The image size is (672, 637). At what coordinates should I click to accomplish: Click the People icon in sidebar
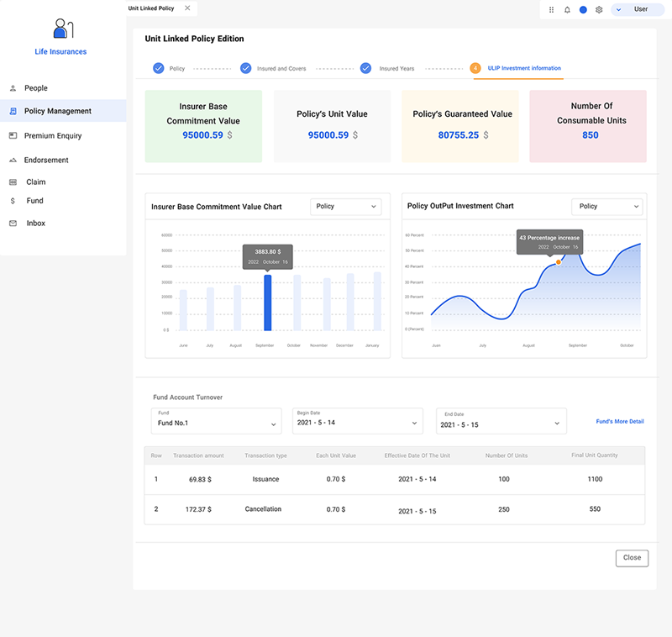[x=13, y=88]
